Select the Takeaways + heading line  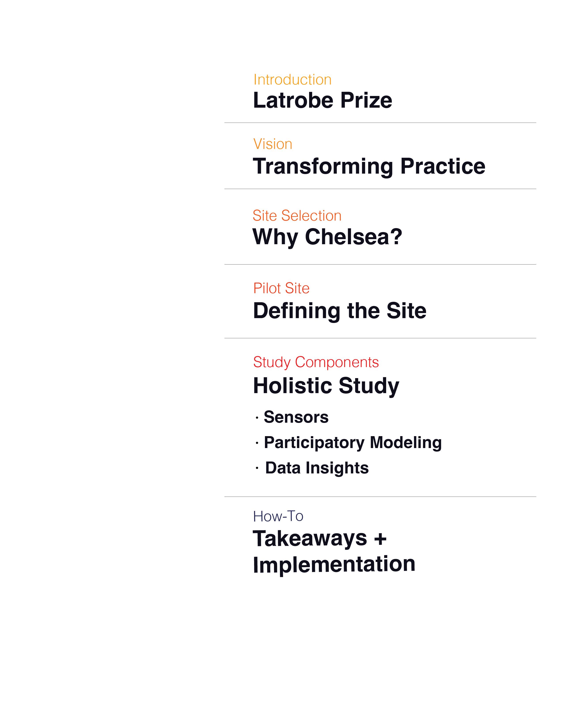pos(319,538)
